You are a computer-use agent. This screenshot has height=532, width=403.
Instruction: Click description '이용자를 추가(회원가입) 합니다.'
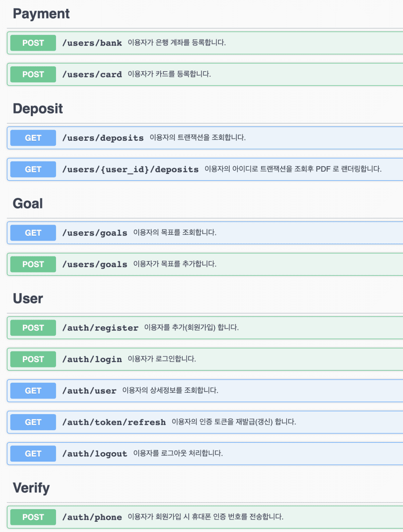(x=192, y=328)
